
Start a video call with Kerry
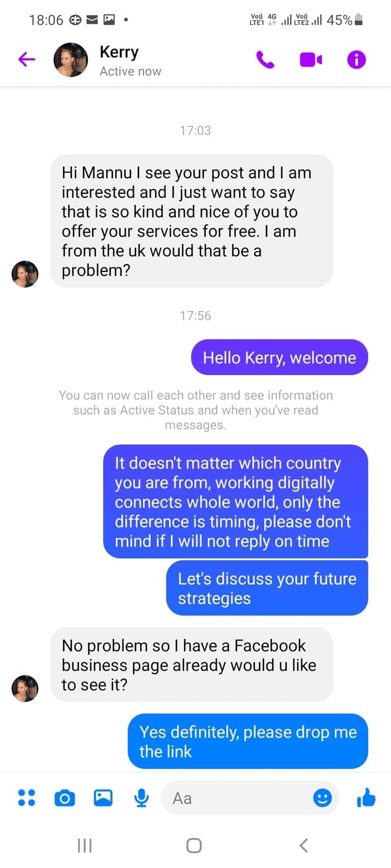311,60
